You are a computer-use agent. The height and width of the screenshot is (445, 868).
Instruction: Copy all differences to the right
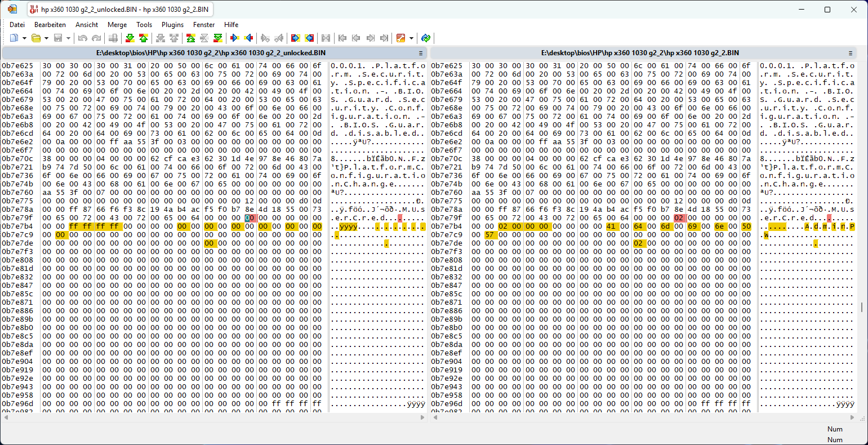(295, 38)
